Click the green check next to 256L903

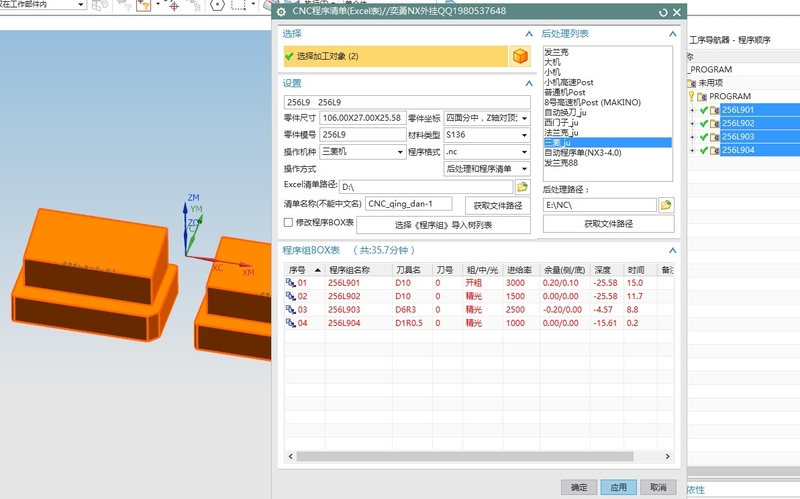tap(704, 137)
